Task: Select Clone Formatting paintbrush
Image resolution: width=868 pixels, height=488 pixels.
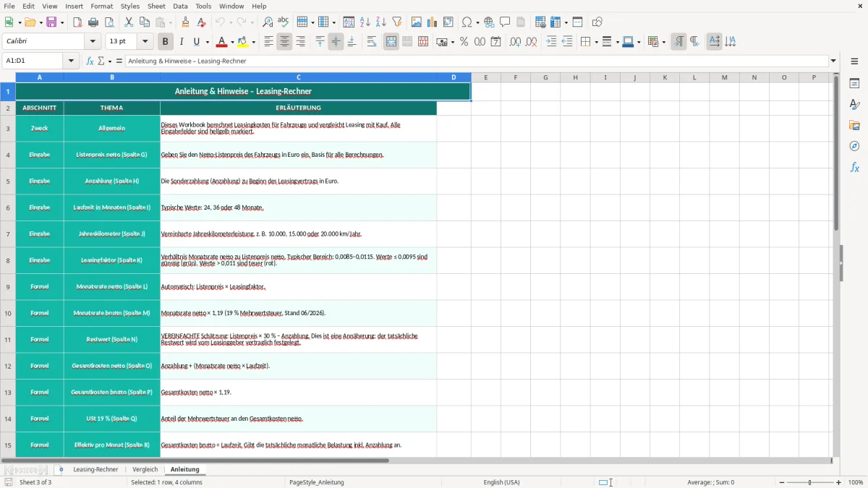Action: point(185,22)
